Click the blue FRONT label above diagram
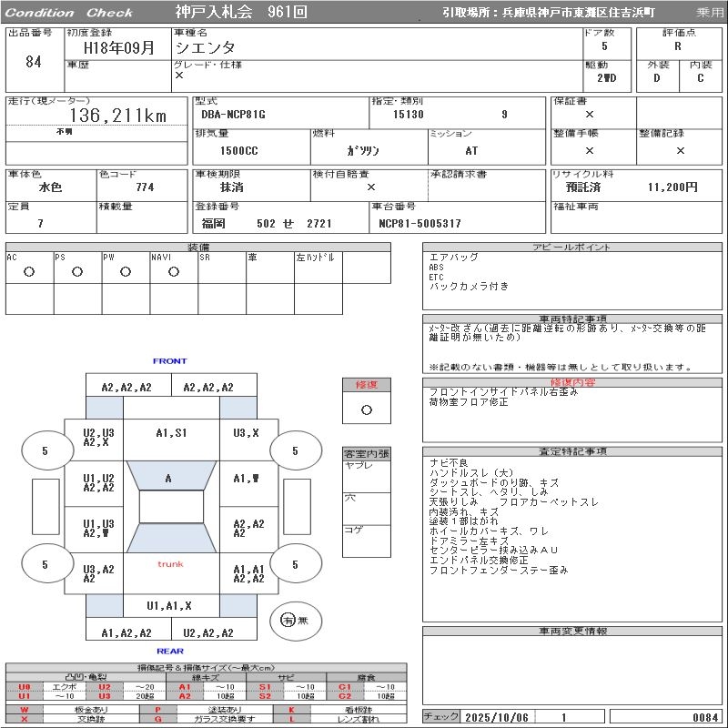Viewport: 728px width, 728px height. point(169,361)
